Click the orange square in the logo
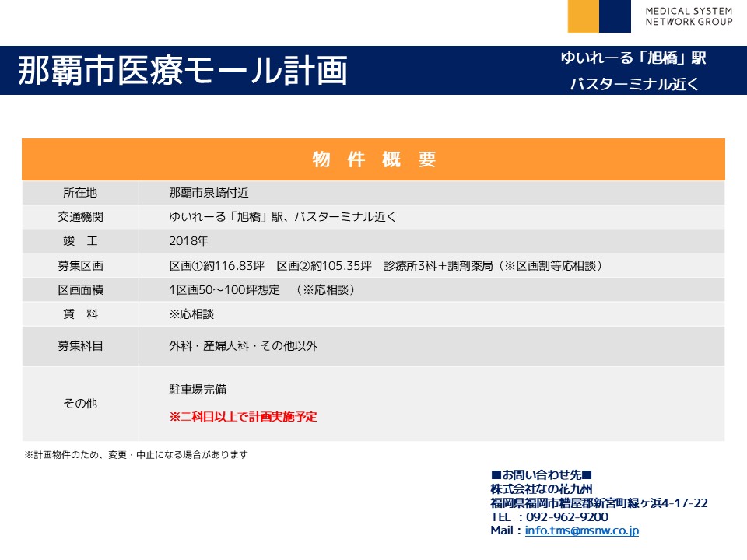Image resolution: width=747 pixels, height=560 pixels. click(583, 16)
